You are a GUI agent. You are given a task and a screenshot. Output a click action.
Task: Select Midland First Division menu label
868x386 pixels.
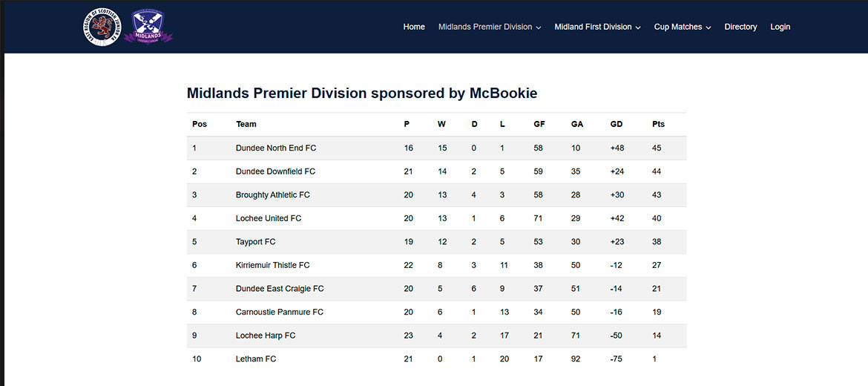593,27
